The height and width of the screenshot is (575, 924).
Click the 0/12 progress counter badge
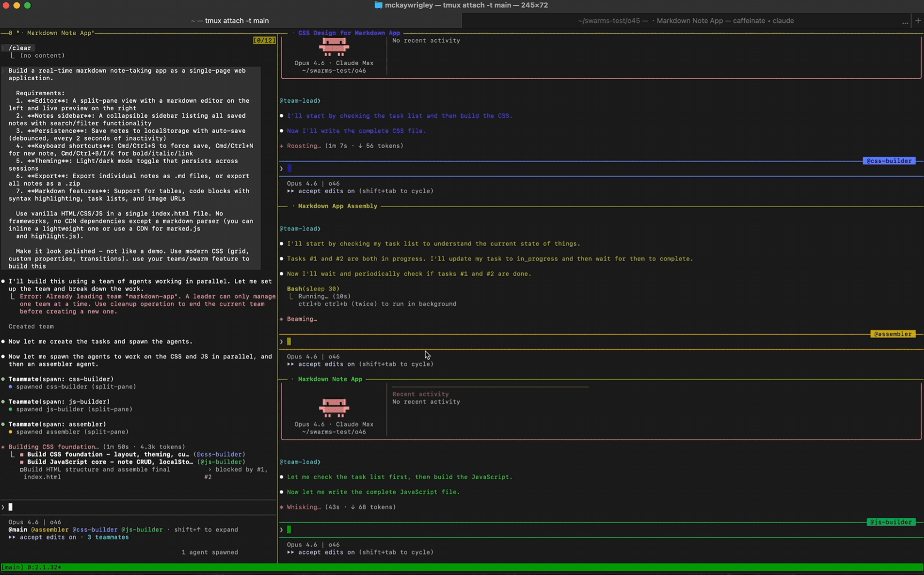coord(264,41)
